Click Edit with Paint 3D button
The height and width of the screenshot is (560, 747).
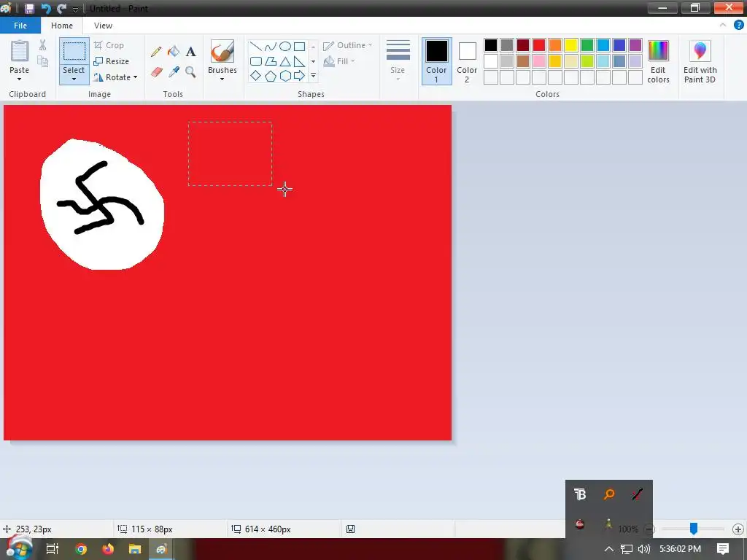click(x=700, y=61)
